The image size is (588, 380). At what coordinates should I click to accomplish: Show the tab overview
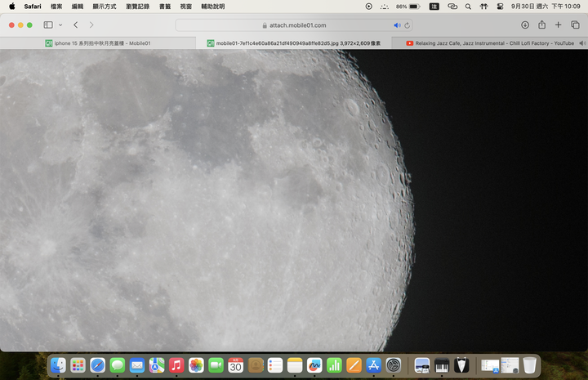(x=575, y=25)
